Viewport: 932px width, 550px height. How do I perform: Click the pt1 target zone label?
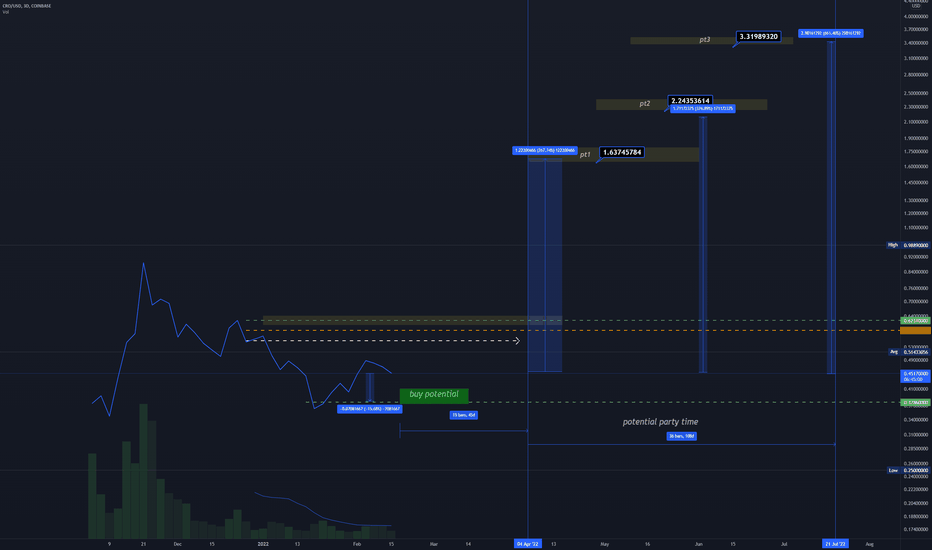(585, 155)
